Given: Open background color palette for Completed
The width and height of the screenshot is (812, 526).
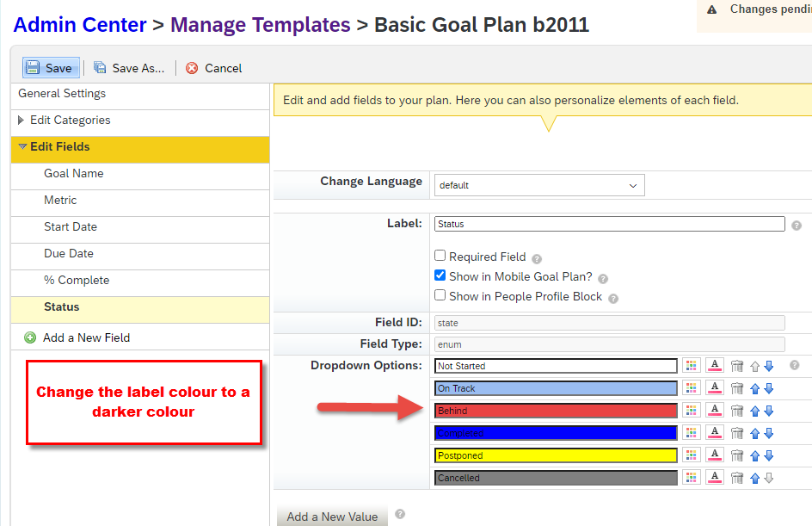Looking at the screenshot, I should [x=691, y=432].
